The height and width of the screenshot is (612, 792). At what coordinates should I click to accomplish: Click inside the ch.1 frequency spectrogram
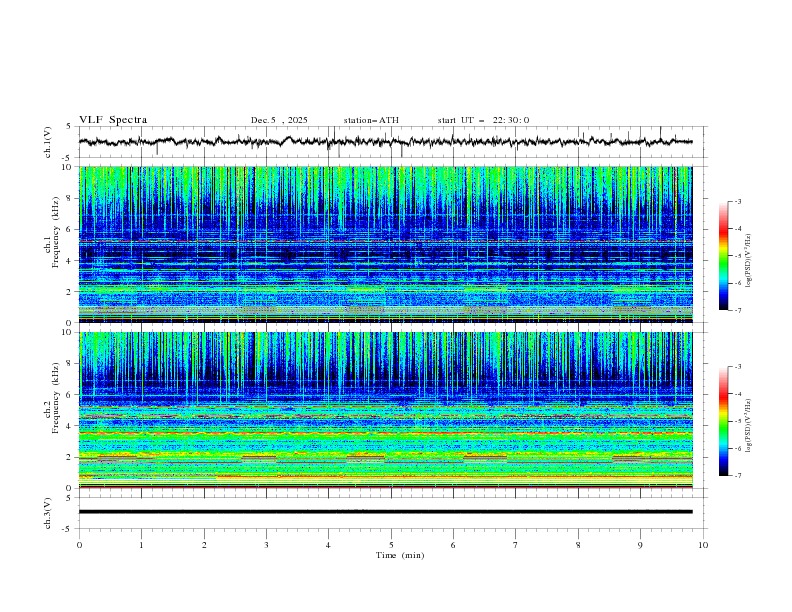pos(385,245)
